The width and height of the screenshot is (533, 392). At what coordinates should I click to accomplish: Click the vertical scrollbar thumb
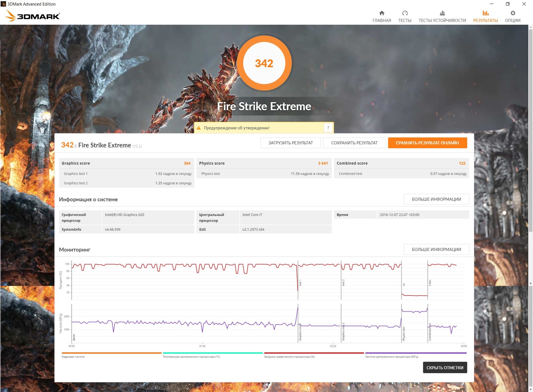531,131
